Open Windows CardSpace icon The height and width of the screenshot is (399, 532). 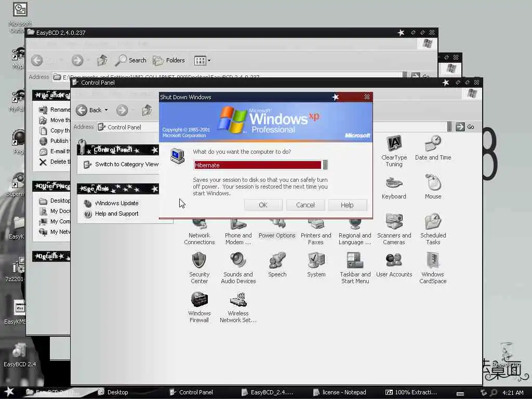[x=433, y=268]
